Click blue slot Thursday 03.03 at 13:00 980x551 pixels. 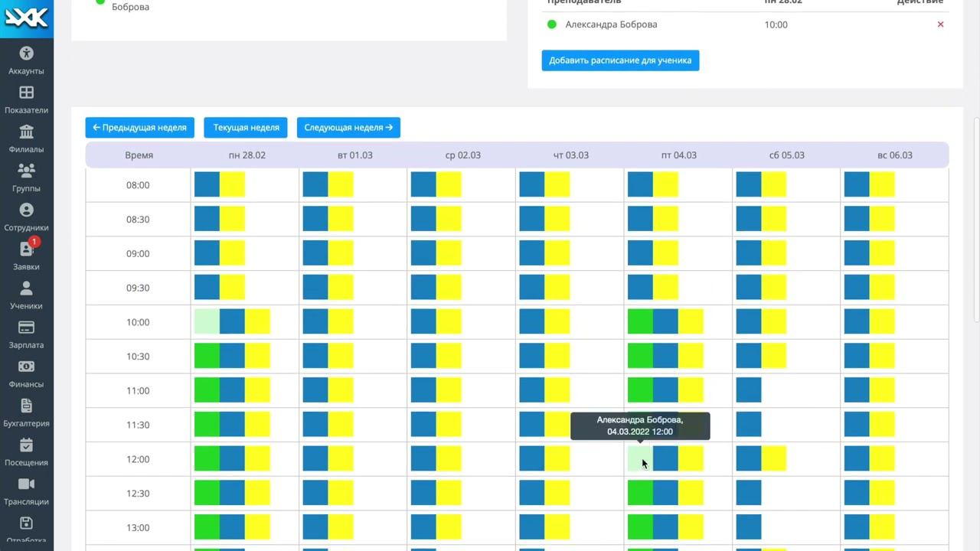point(532,527)
